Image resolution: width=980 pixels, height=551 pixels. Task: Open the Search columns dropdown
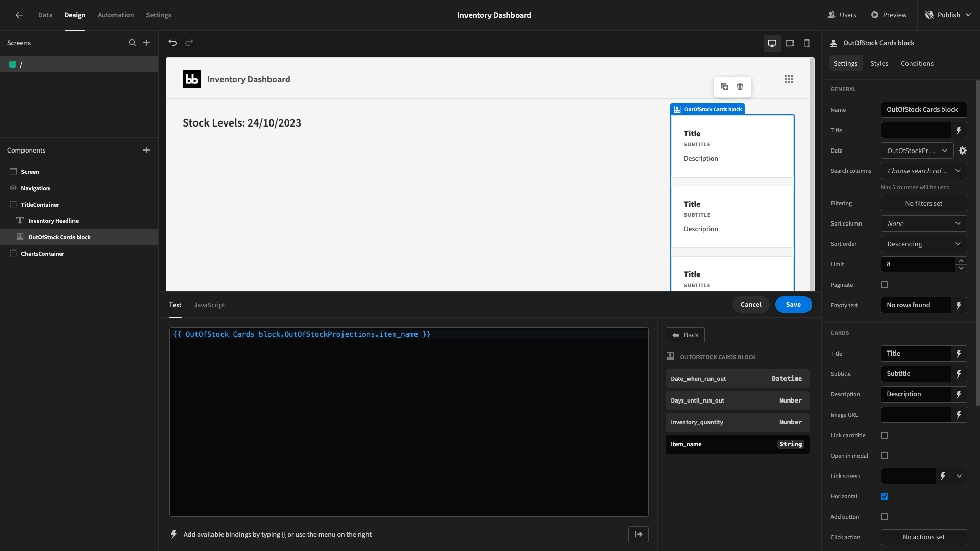pos(924,171)
